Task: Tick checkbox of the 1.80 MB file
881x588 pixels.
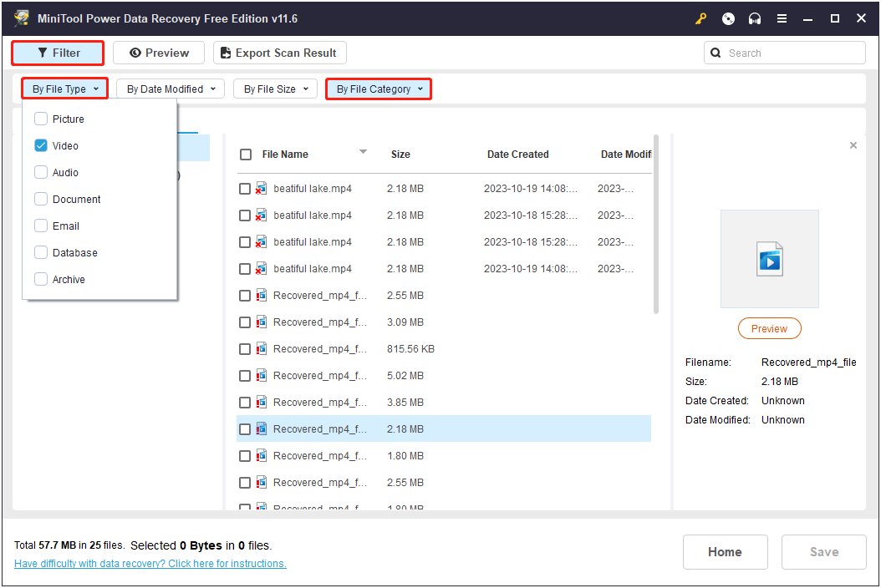Action: [244, 456]
